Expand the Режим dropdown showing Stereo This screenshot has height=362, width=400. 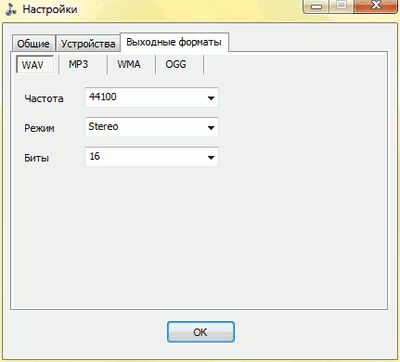tap(152, 127)
